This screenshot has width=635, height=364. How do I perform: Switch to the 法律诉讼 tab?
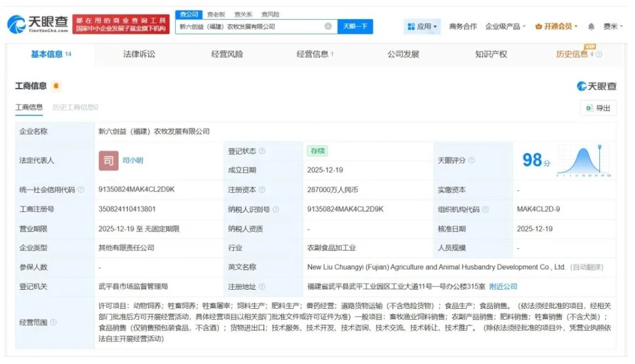click(x=139, y=54)
